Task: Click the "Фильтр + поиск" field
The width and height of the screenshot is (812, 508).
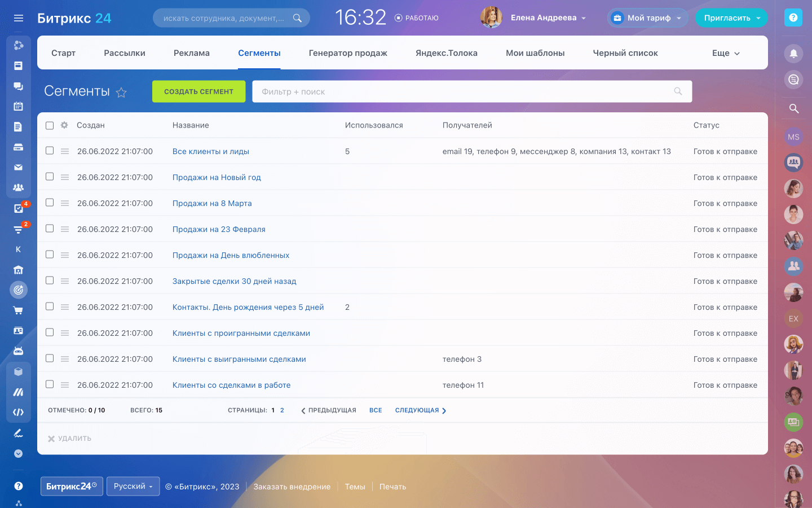Action: click(x=395, y=91)
